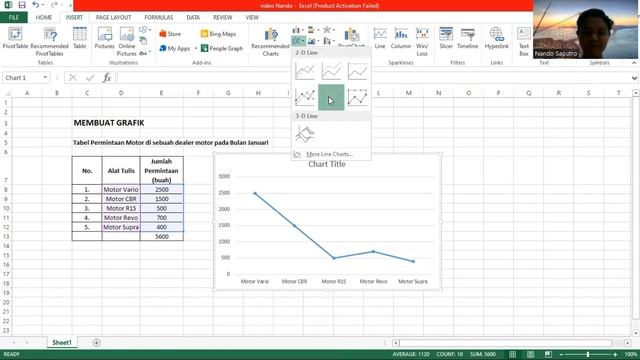
Task: Launch Bing Maps add-in
Action: (x=219, y=34)
